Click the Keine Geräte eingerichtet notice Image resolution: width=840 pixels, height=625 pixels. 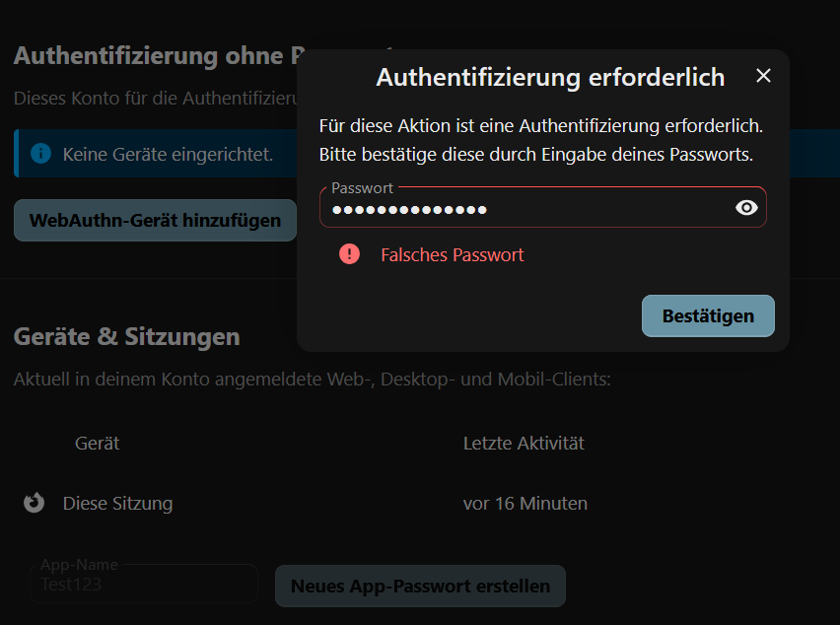pos(168,155)
